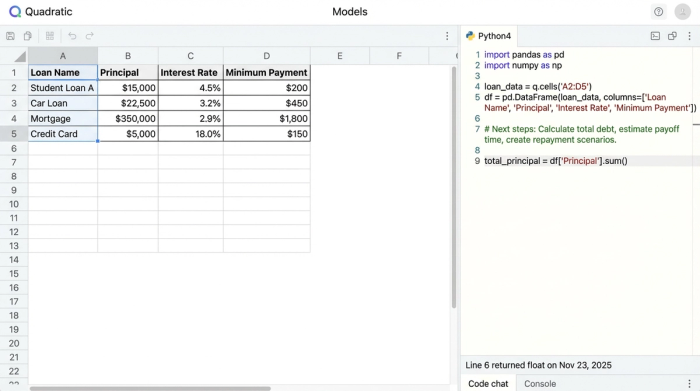
Task: Select the 3.2% interest rate cell
Action: click(x=191, y=103)
